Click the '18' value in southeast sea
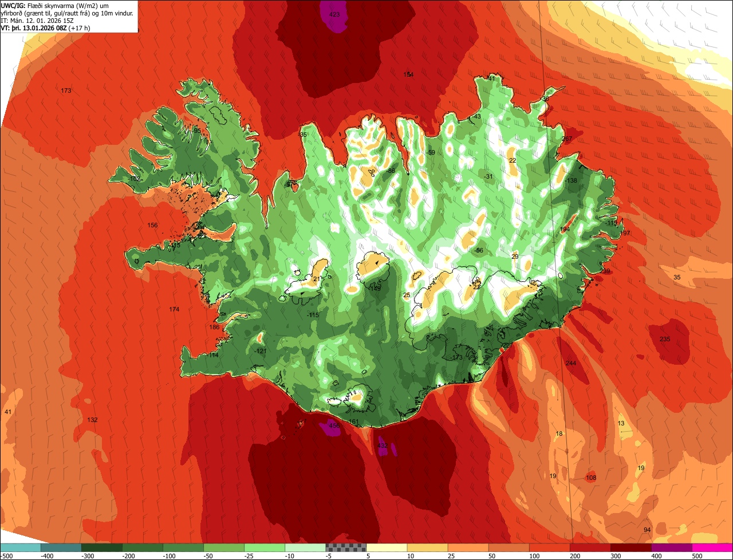733x560 pixels. [x=559, y=433]
